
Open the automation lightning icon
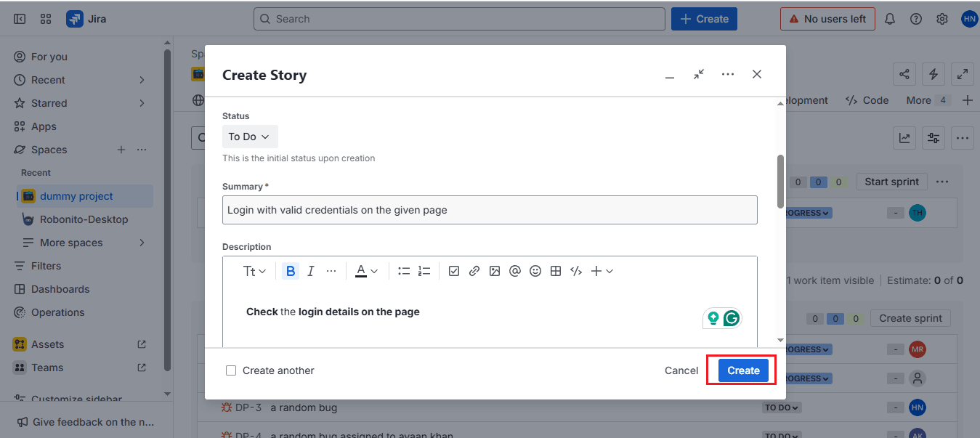click(x=934, y=74)
